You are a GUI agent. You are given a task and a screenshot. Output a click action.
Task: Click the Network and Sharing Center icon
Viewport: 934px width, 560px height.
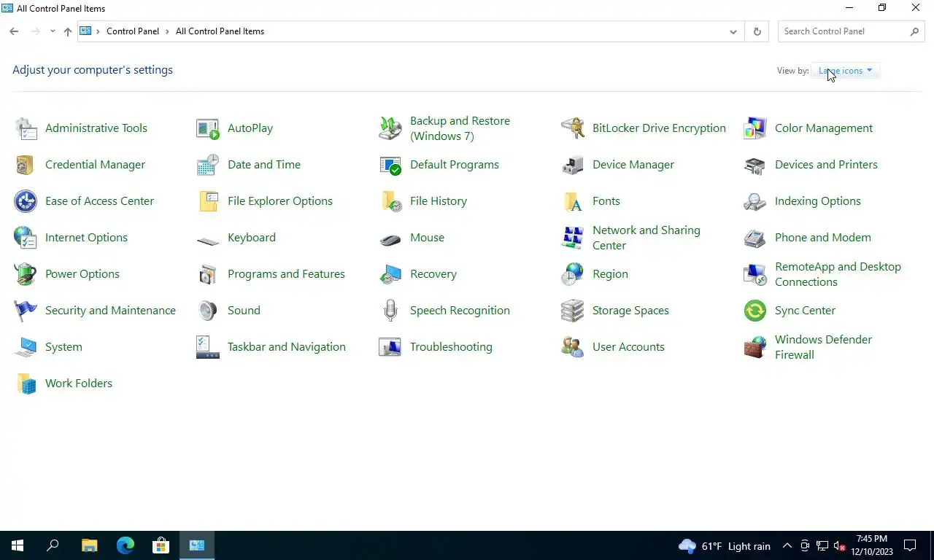click(x=573, y=238)
